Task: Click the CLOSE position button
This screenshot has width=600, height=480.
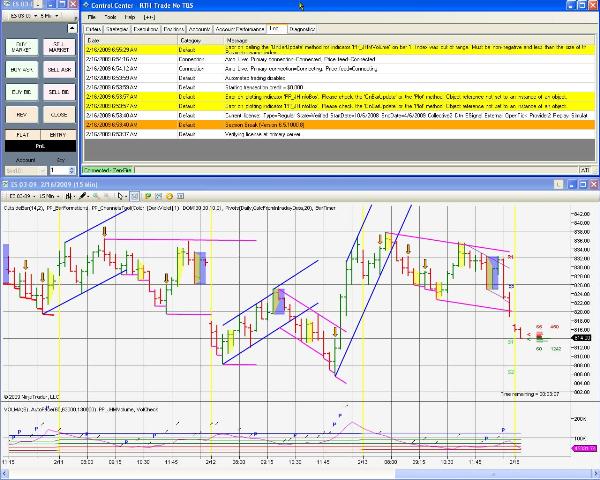Action: click(x=59, y=115)
